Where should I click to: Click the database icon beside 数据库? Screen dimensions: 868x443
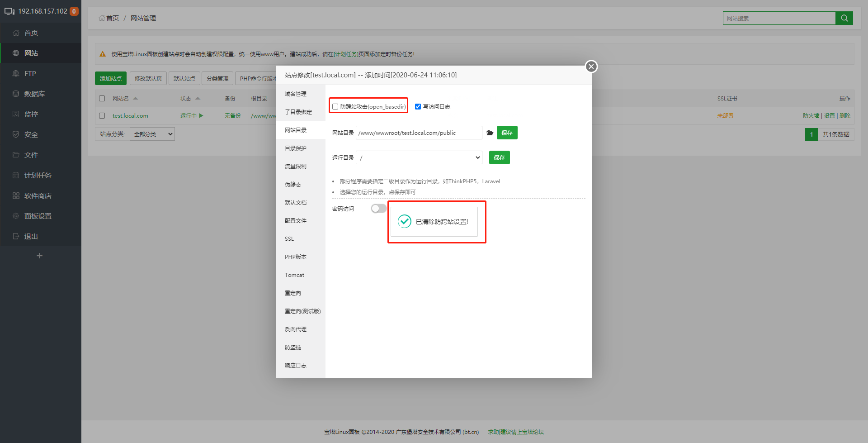pyautogui.click(x=16, y=94)
